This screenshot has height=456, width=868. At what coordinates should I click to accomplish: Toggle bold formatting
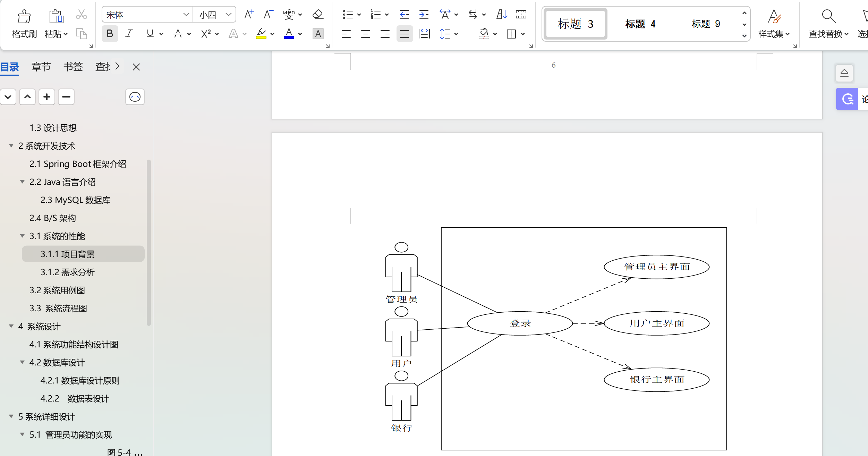coord(110,34)
